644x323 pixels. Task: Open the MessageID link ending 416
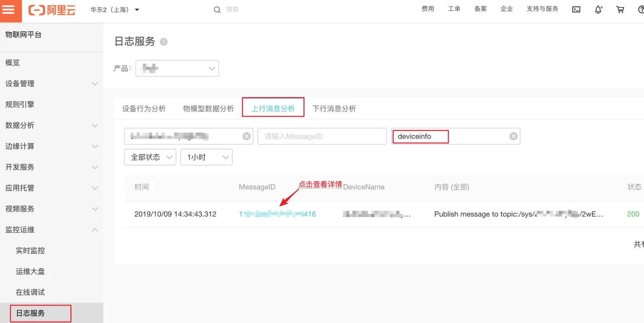pyautogui.click(x=277, y=214)
